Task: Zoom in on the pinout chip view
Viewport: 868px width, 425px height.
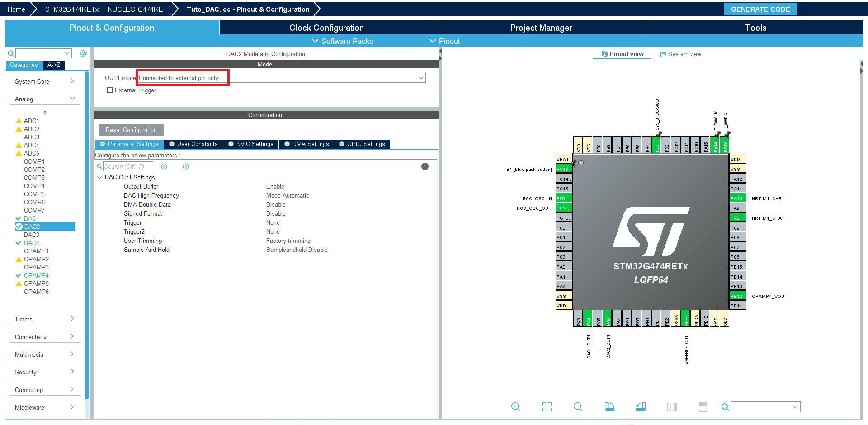Action: click(x=515, y=407)
